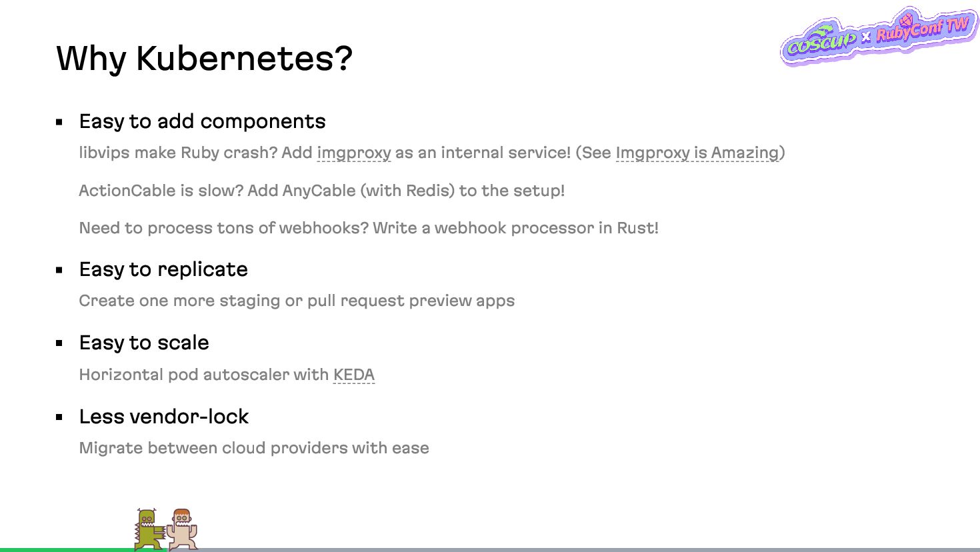The image size is (980, 552).
Task: Click the beige human character
Action: tap(182, 529)
